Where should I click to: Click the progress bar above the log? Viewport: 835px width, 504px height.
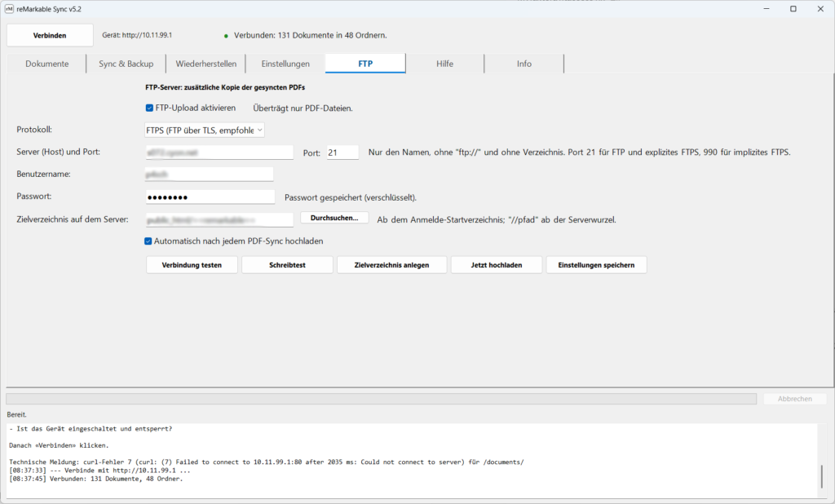click(382, 399)
